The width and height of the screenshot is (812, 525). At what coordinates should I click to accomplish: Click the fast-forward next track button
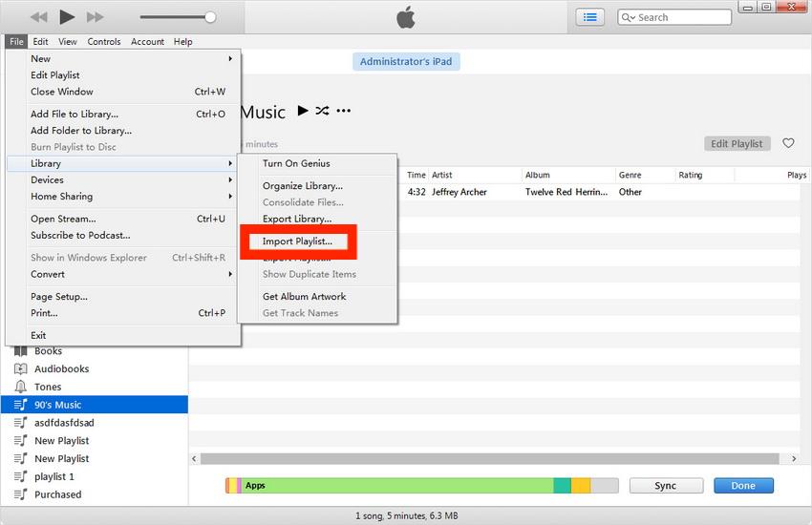[x=95, y=17]
